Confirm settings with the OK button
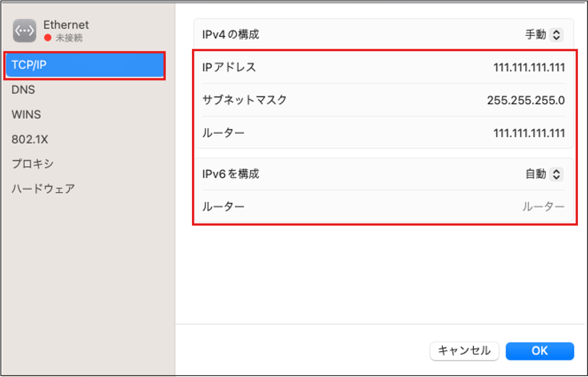 pos(539,351)
